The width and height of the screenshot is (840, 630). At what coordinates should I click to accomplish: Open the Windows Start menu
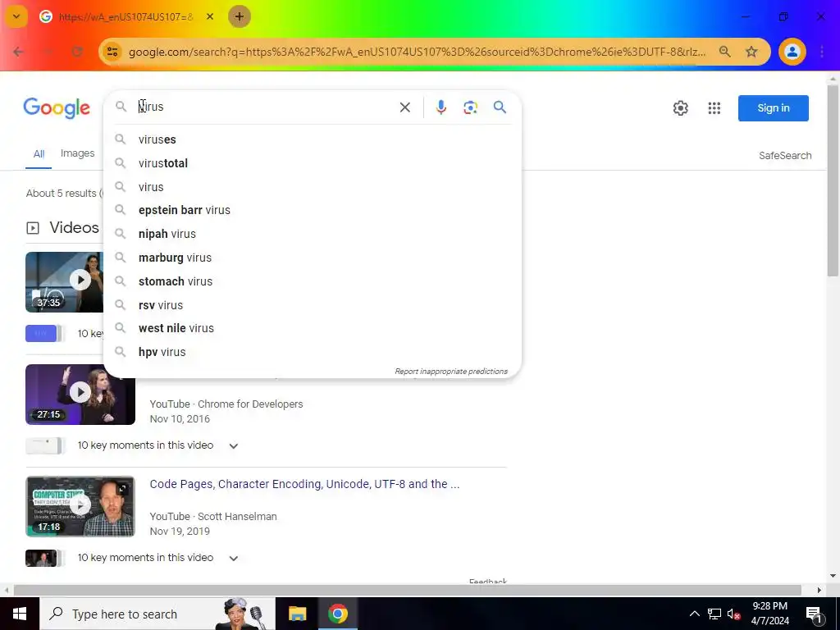point(20,614)
